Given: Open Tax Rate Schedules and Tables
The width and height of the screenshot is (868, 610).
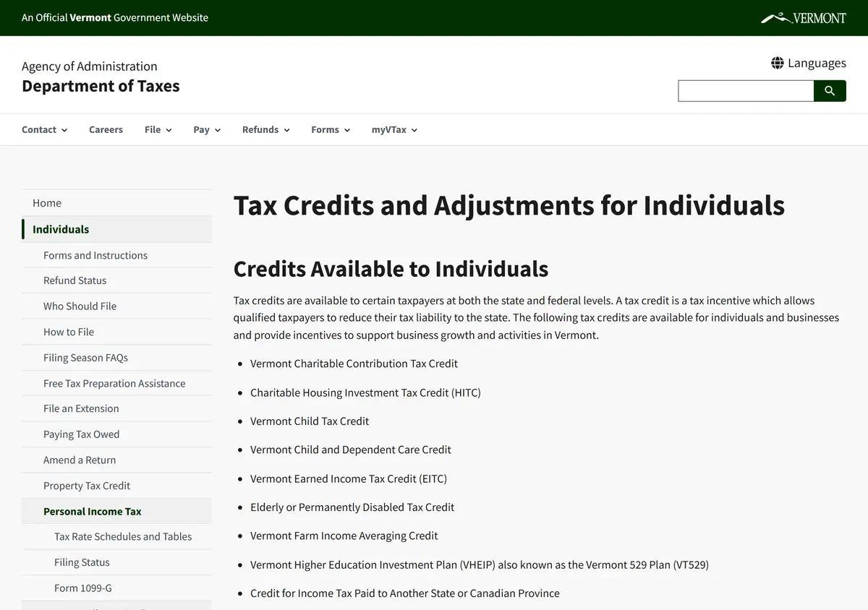Looking at the screenshot, I should [x=116, y=536].
